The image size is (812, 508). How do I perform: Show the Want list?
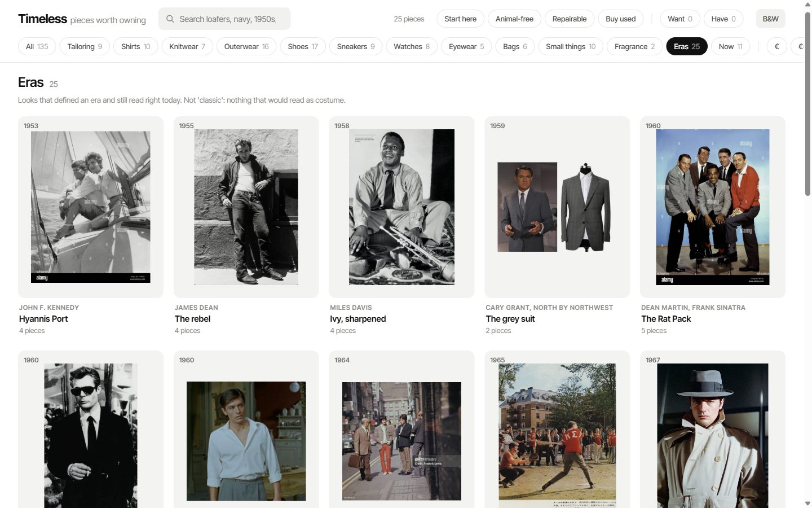pos(680,19)
